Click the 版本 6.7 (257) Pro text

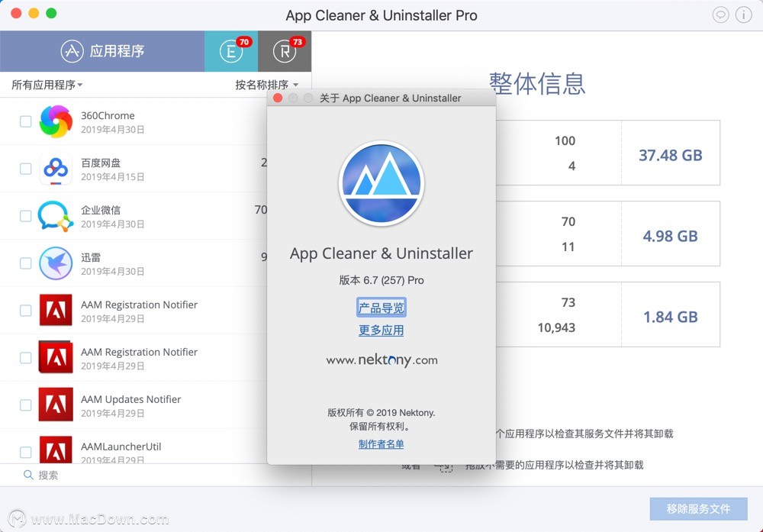[381, 280]
